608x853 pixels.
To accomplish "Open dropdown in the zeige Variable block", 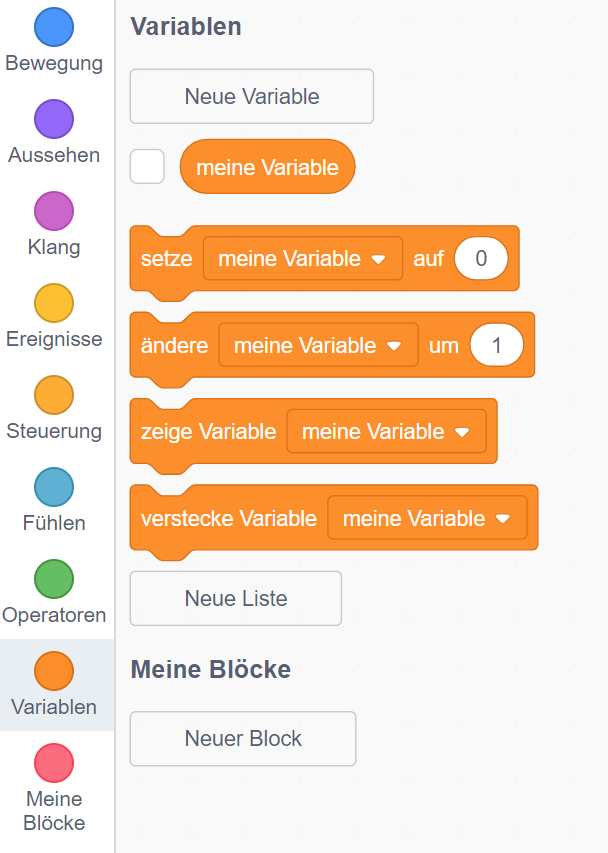I will 462,432.
